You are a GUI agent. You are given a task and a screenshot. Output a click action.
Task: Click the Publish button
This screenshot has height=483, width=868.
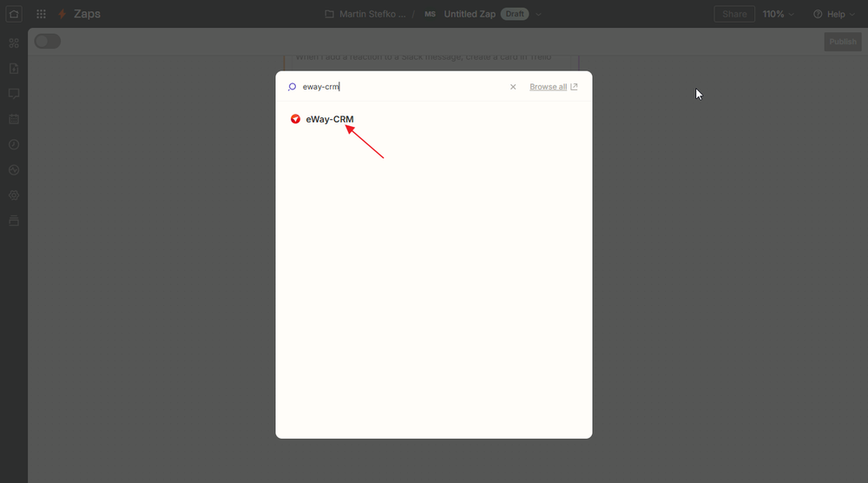pos(843,42)
